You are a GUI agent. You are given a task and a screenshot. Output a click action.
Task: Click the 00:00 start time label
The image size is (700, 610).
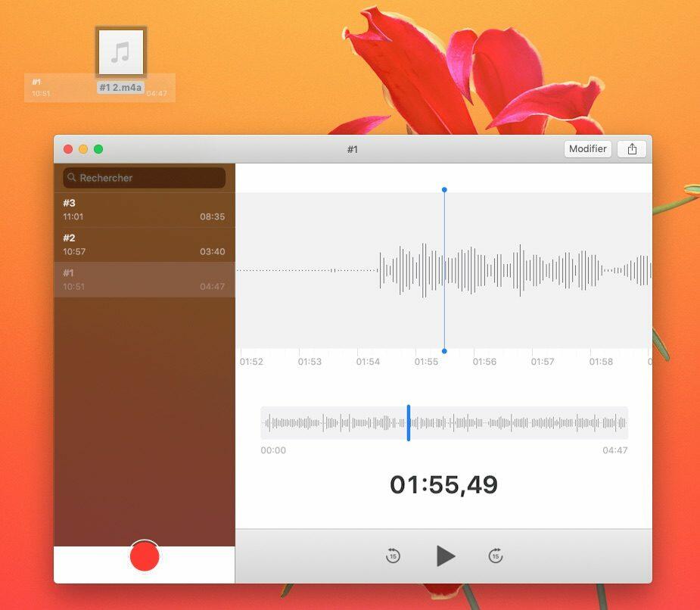click(x=273, y=450)
